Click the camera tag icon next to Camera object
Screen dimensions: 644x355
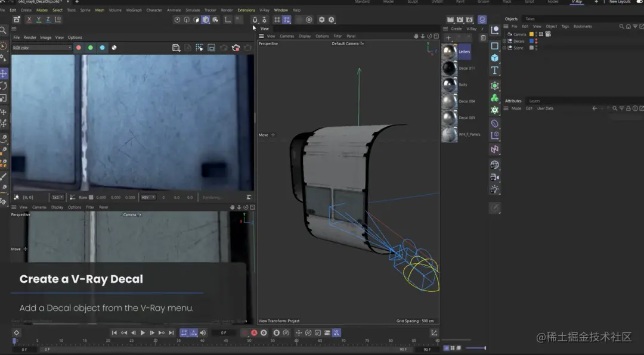[547, 34]
